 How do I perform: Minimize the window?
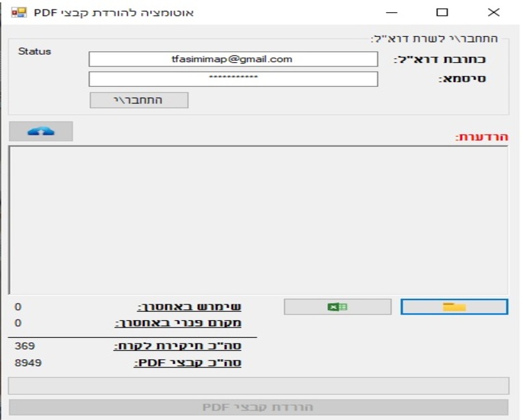pyautogui.click(x=392, y=13)
